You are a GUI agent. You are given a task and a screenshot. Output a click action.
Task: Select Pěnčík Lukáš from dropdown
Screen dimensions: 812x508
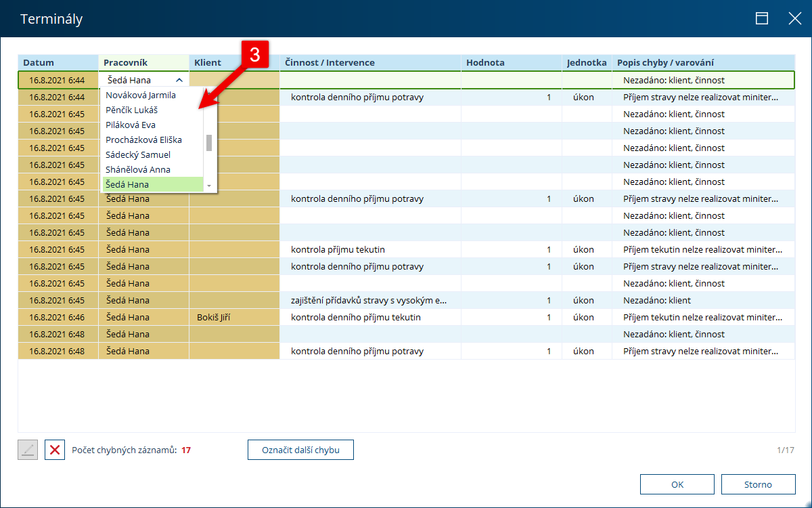(x=153, y=110)
